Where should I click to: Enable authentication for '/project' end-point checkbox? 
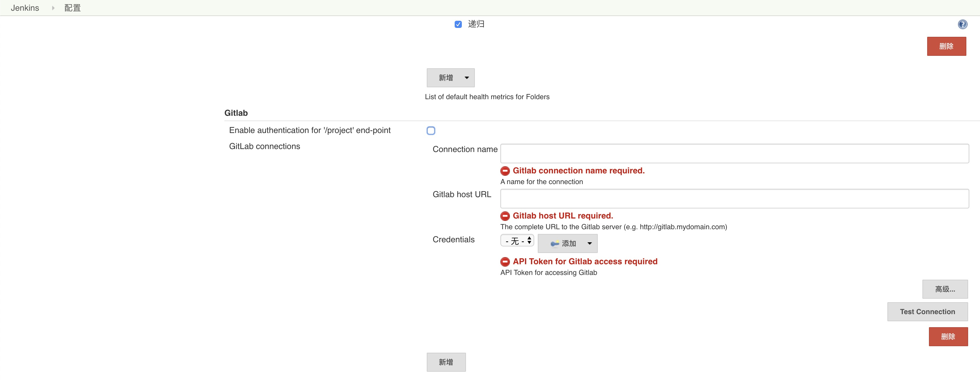(x=431, y=131)
